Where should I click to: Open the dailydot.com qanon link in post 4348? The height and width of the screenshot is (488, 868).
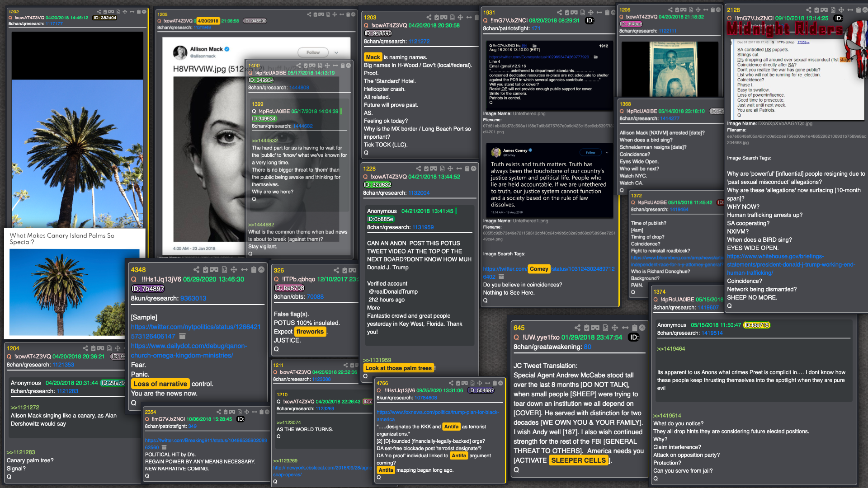pos(189,351)
